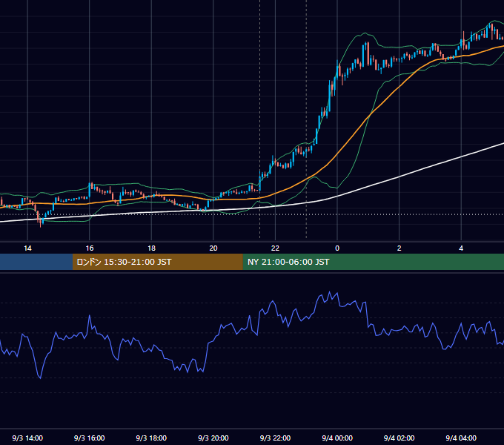Screen dimensions: 504x445
Task: Click the 0 hour axis label
Action: pos(337,248)
